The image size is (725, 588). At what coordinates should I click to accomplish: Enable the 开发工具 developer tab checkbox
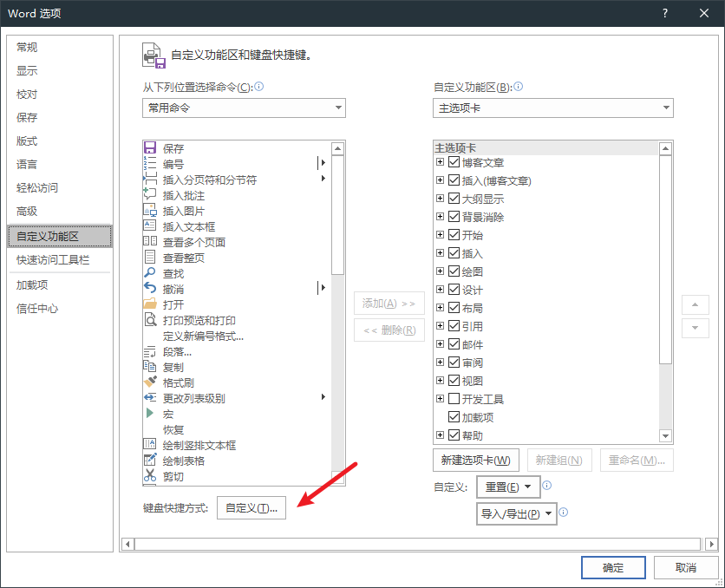point(453,398)
